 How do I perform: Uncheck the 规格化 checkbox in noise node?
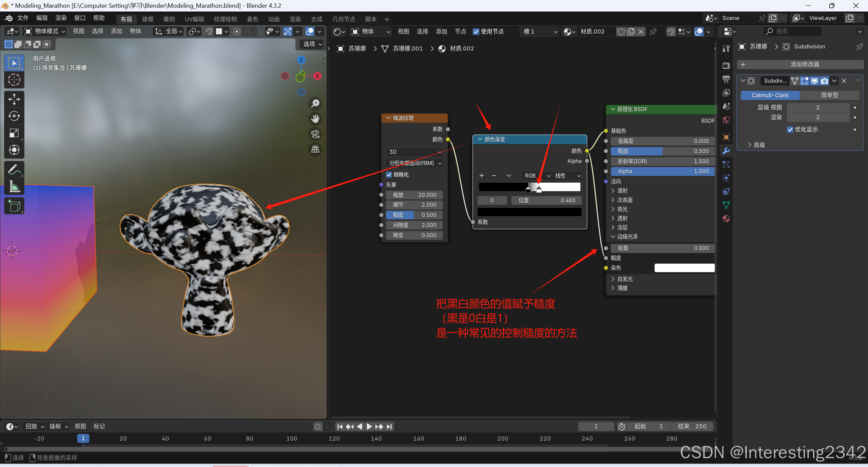pos(389,175)
